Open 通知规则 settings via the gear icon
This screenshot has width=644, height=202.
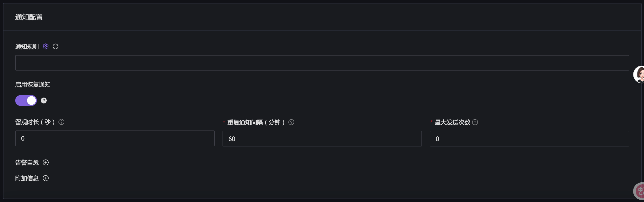45,46
